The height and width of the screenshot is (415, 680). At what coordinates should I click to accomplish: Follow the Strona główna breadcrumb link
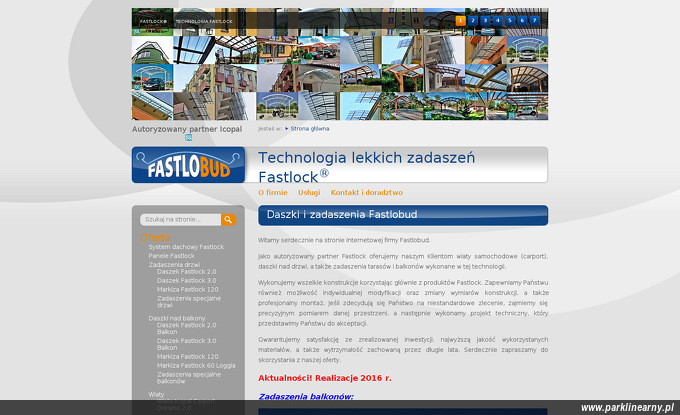[310, 129]
